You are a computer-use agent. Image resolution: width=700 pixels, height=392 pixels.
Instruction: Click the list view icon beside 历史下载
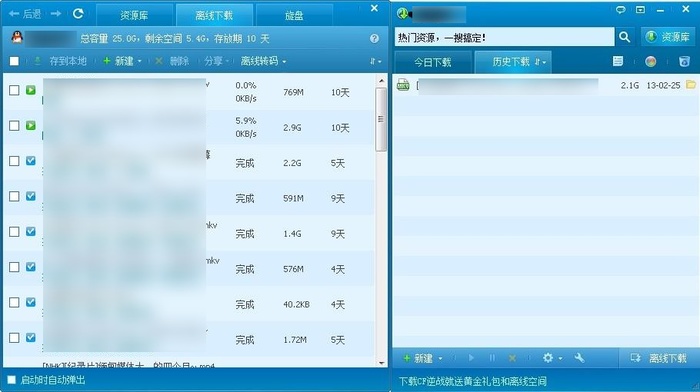(x=618, y=61)
